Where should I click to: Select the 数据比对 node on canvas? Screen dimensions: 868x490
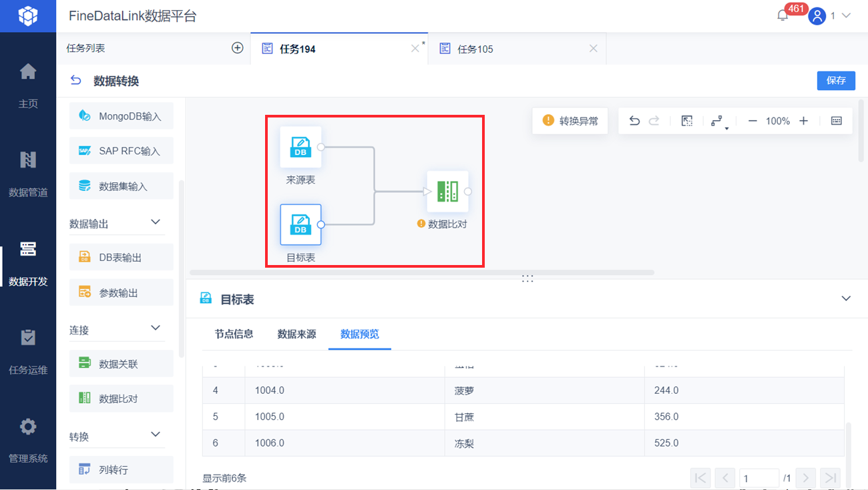click(447, 192)
